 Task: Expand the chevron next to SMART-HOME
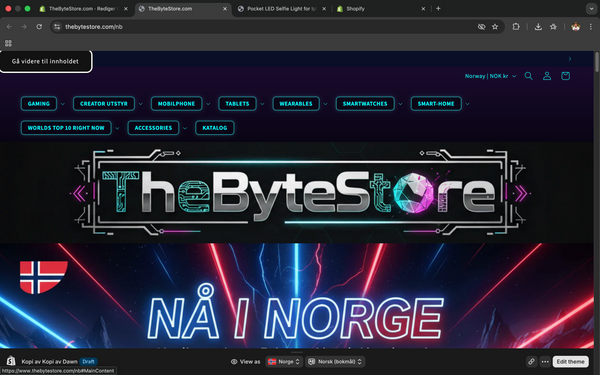tap(467, 104)
